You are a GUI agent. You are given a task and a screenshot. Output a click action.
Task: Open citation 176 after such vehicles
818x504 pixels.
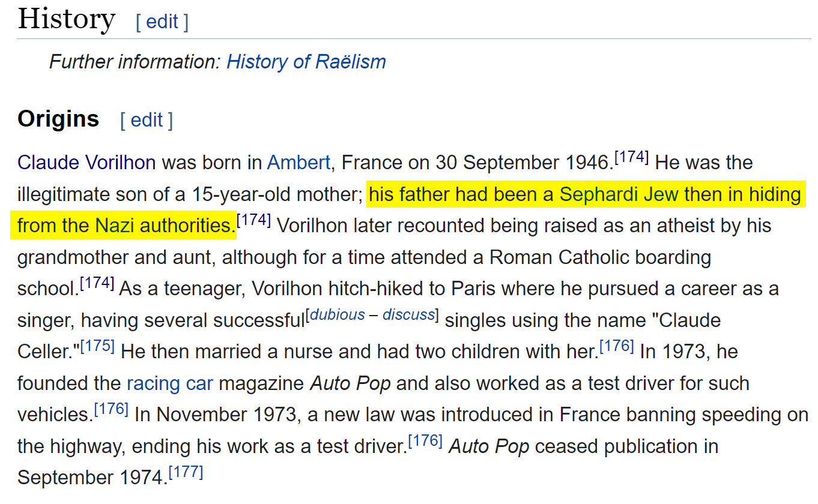[x=111, y=410]
